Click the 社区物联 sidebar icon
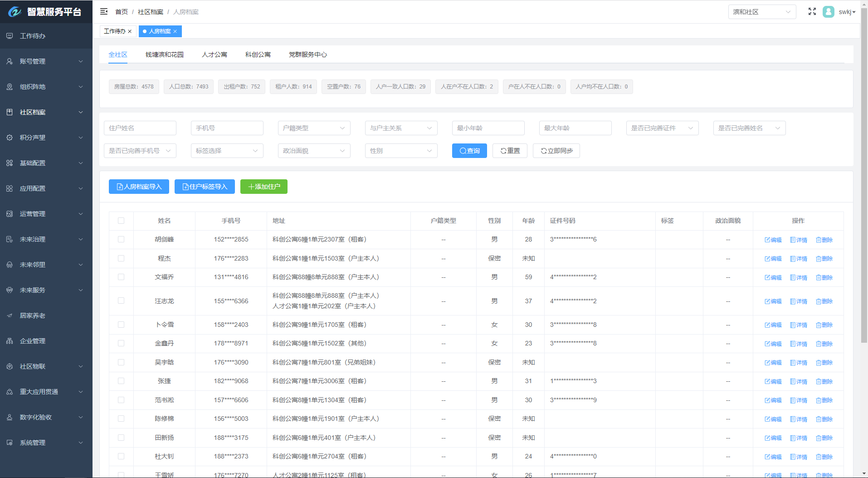Viewport: 868px width, 478px height. 10,366
